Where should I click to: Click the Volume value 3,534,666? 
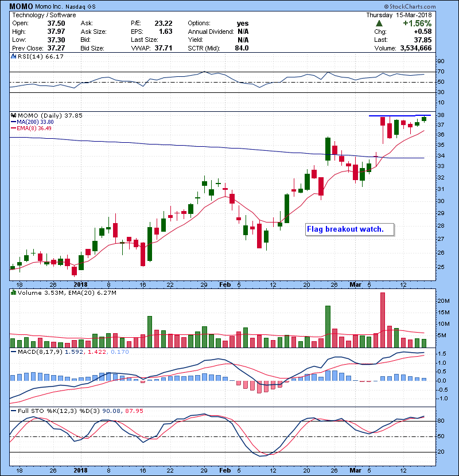(x=416, y=48)
